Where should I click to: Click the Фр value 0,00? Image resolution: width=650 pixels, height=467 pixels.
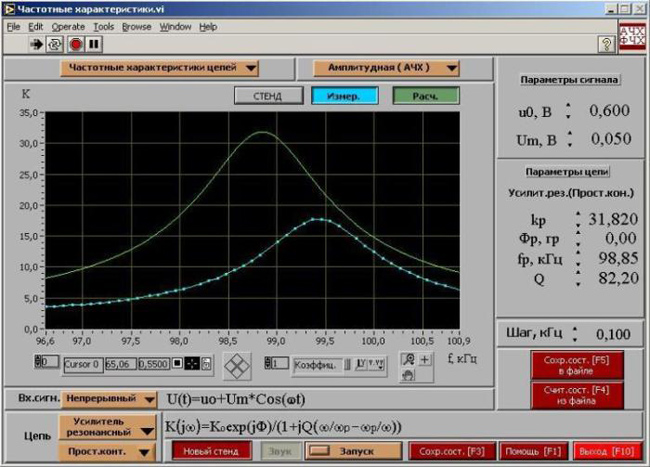coord(621,239)
